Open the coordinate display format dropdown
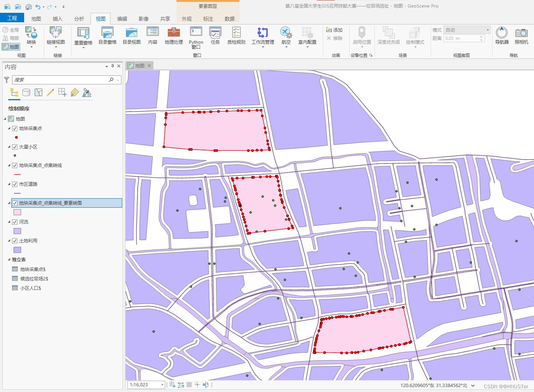Viewport: 534px width, 392px height. pos(473,386)
